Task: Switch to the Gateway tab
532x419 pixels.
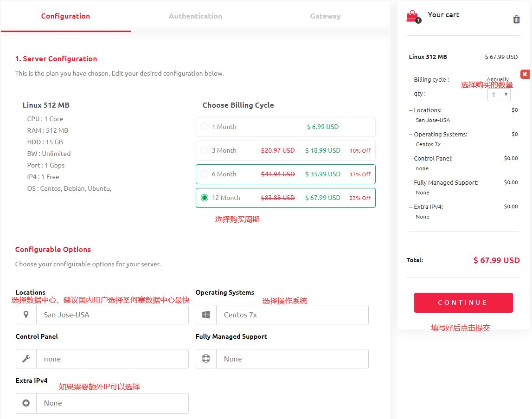Action: [326, 16]
